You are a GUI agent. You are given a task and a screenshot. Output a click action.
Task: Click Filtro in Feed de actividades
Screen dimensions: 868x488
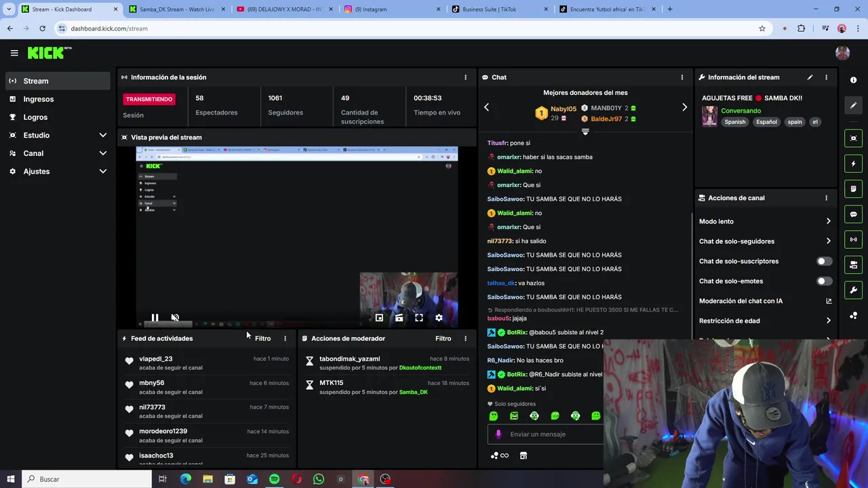coord(262,338)
